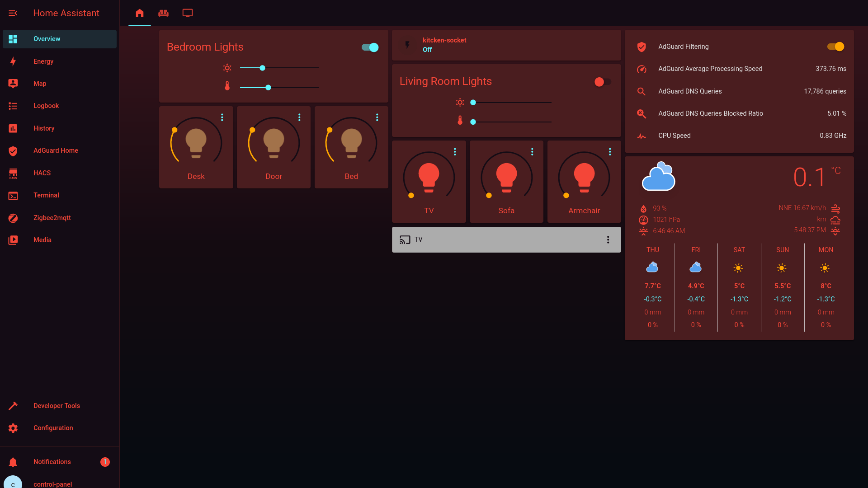Launch the Terminal from the sidebar
The width and height of the screenshot is (868, 488).
tap(46, 195)
